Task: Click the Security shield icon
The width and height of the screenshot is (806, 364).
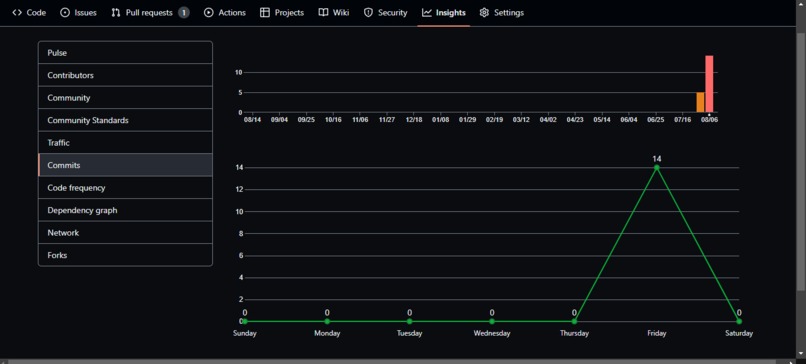Action: click(368, 13)
